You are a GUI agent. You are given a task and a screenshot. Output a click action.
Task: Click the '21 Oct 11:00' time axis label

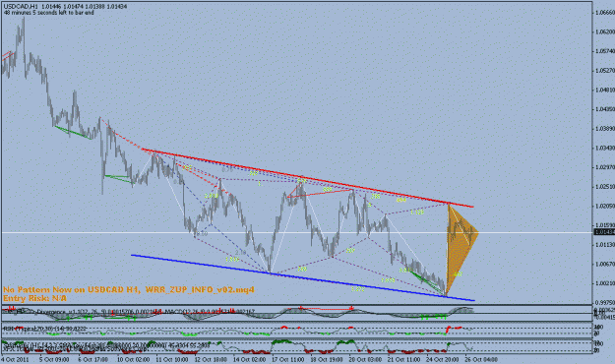[404, 359]
